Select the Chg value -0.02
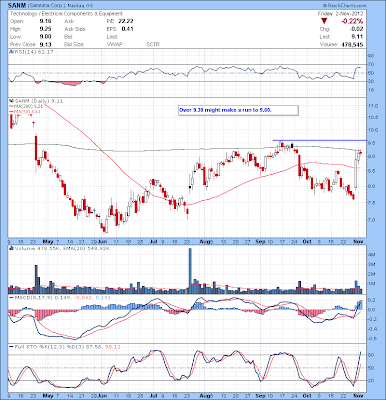The width and height of the screenshot is (386, 400). pyautogui.click(x=357, y=29)
